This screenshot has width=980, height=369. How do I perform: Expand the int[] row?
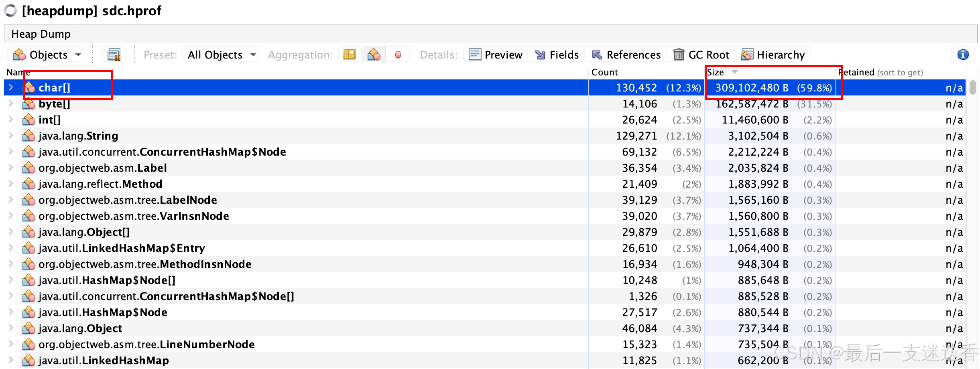click(11, 120)
